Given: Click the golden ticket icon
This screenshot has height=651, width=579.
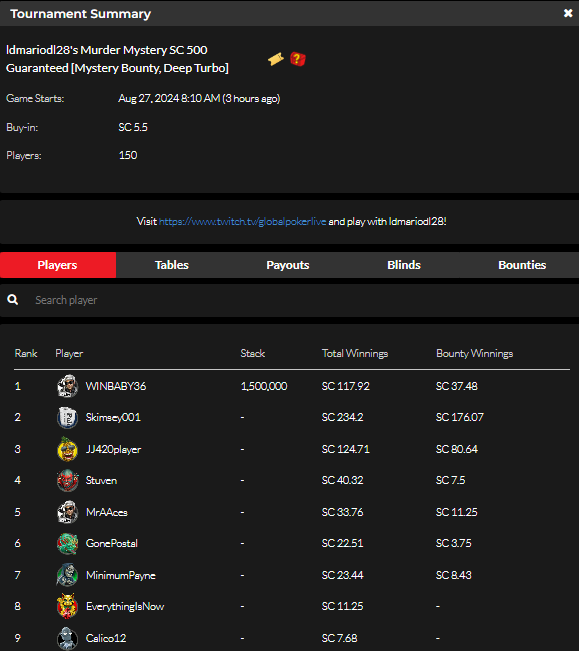Looking at the screenshot, I should point(276,59).
